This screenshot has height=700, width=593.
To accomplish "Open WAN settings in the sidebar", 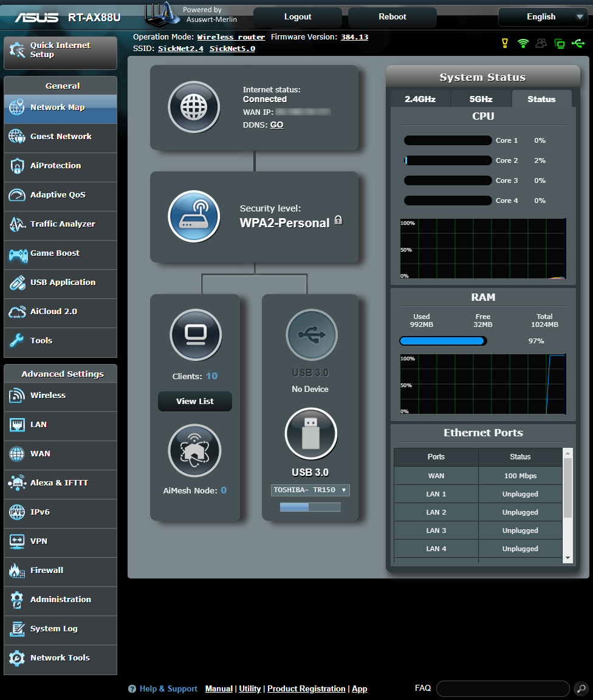I will click(x=60, y=454).
